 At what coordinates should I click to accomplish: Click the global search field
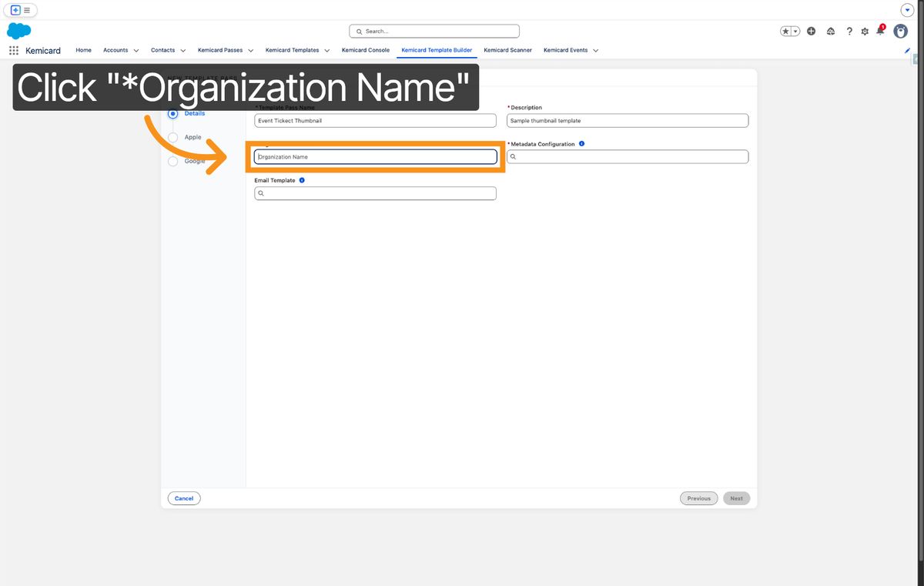(434, 32)
